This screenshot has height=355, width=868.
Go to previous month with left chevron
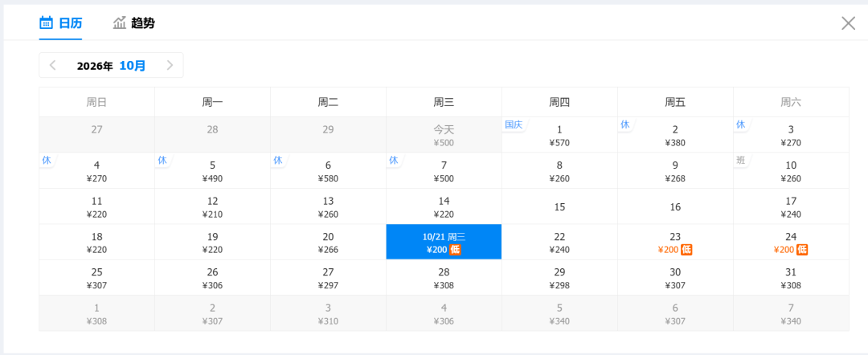click(53, 66)
